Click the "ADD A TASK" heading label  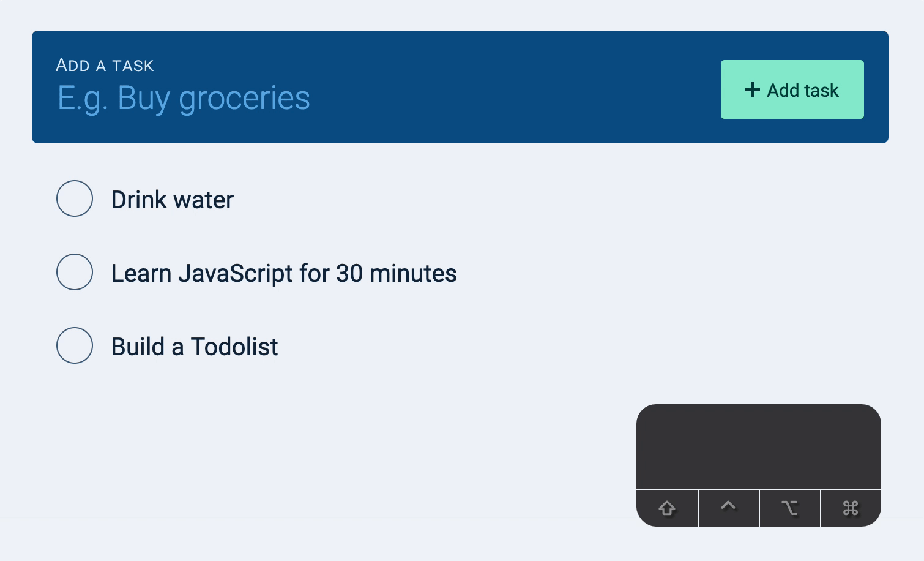pos(105,65)
